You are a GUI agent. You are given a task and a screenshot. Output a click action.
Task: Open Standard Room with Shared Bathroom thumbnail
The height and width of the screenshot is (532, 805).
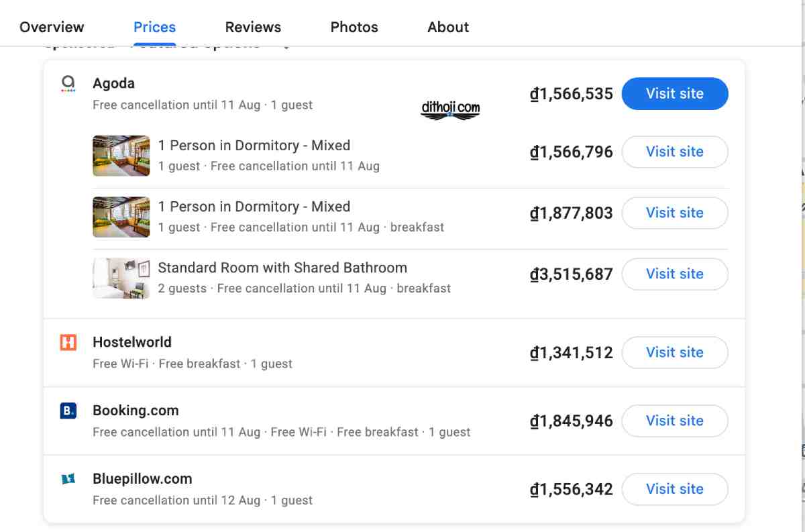[x=121, y=278]
